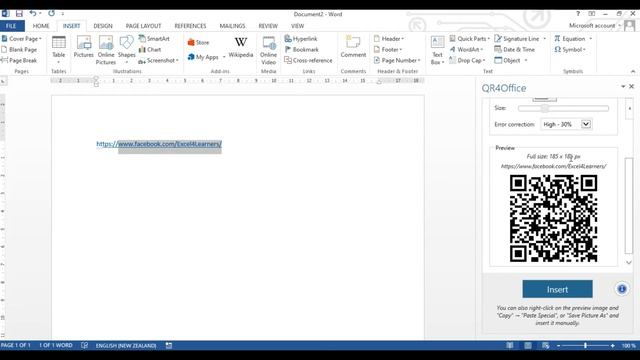Viewport: 640px width, 360px height.
Task: Switch to the REVIEW tab
Action: click(268, 26)
